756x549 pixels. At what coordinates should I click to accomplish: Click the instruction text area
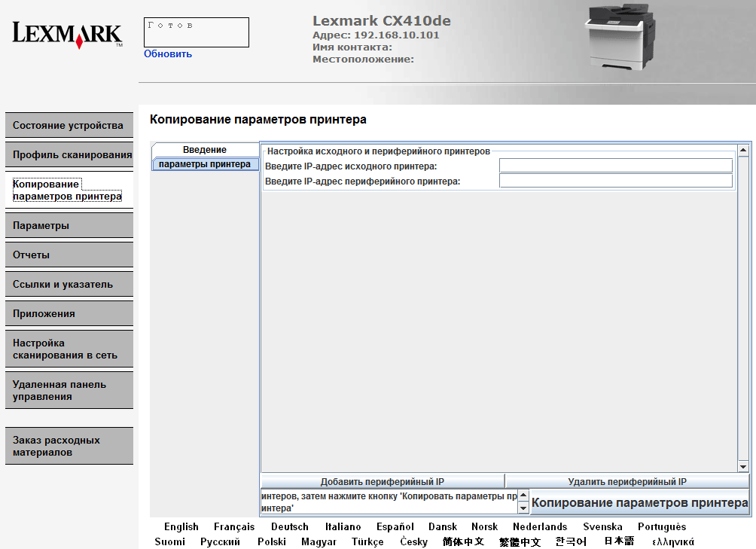(389, 502)
